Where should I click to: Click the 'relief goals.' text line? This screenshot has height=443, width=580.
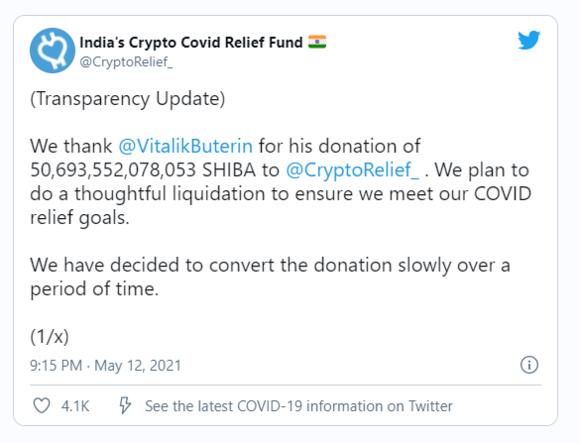[80, 217]
